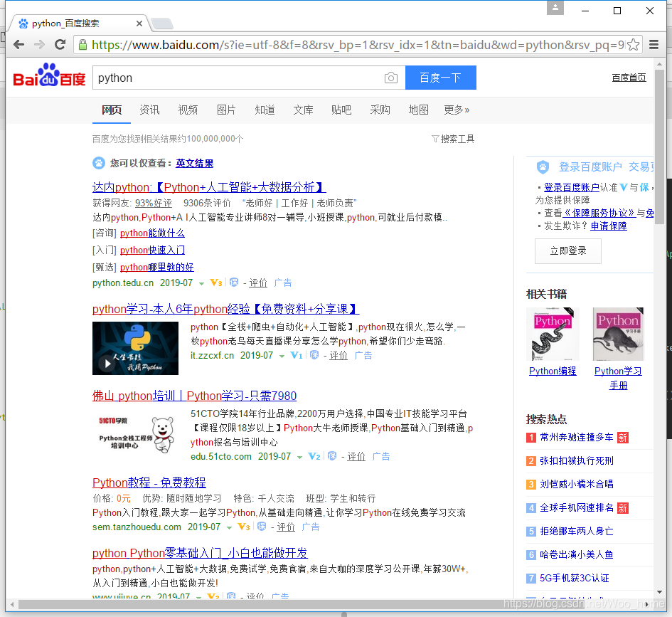Click the vertical scrollbar down arrow
This screenshot has height=617, width=672.
pos(660,591)
